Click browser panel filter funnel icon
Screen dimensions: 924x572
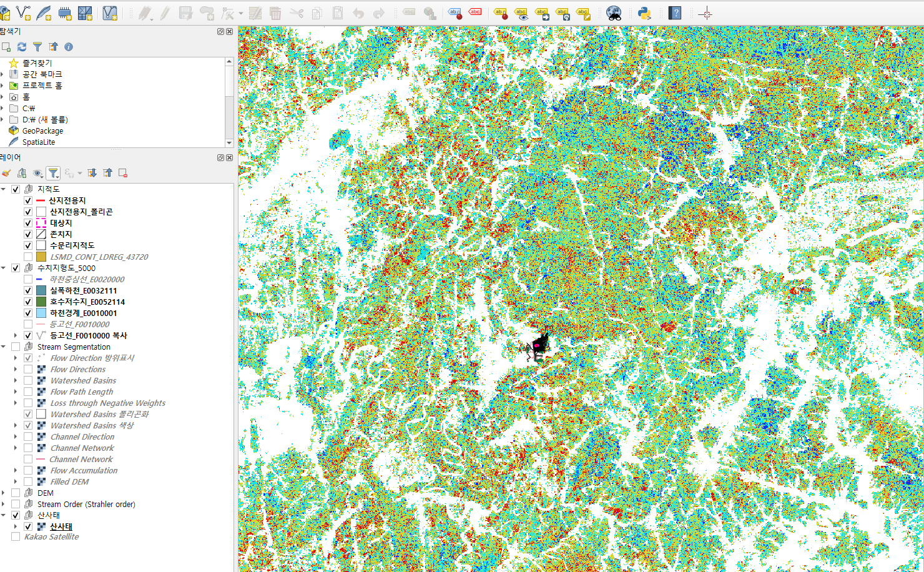tap(37, 47)
